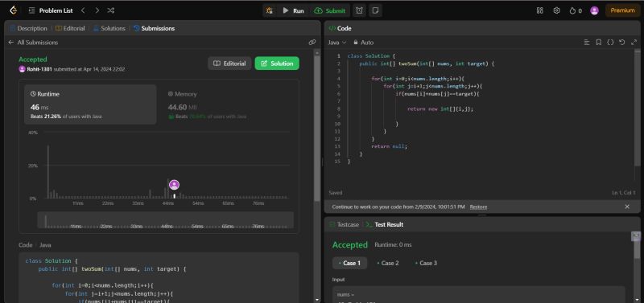The image size is (644, 303).
Task: Open the debugger bug icon
Action: click(270, 10)
